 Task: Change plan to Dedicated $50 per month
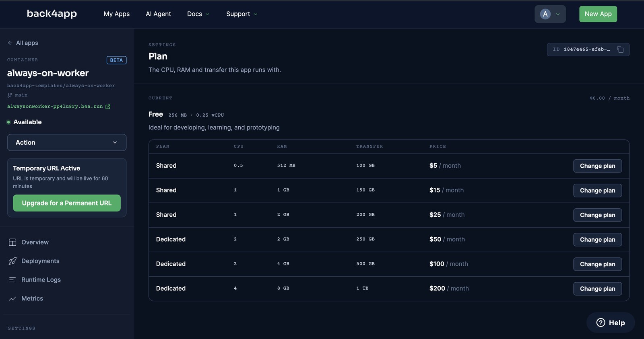[x=597, y=240]
